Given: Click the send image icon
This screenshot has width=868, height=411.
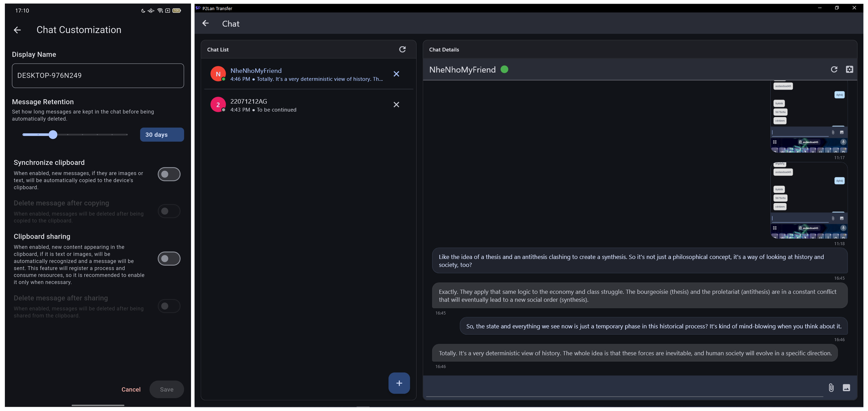Looking at the screenshot, I should [x=846, y=387].
